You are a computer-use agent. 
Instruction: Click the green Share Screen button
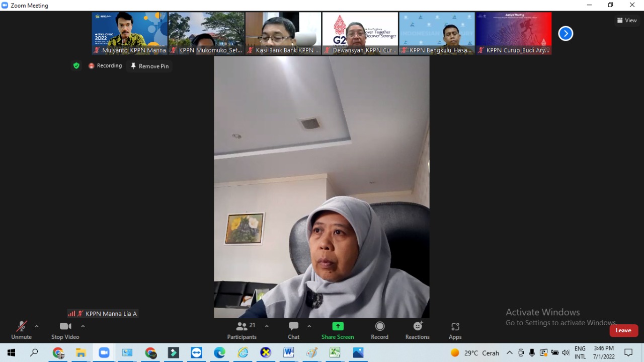pyautogui.click(x=338, y=330)
